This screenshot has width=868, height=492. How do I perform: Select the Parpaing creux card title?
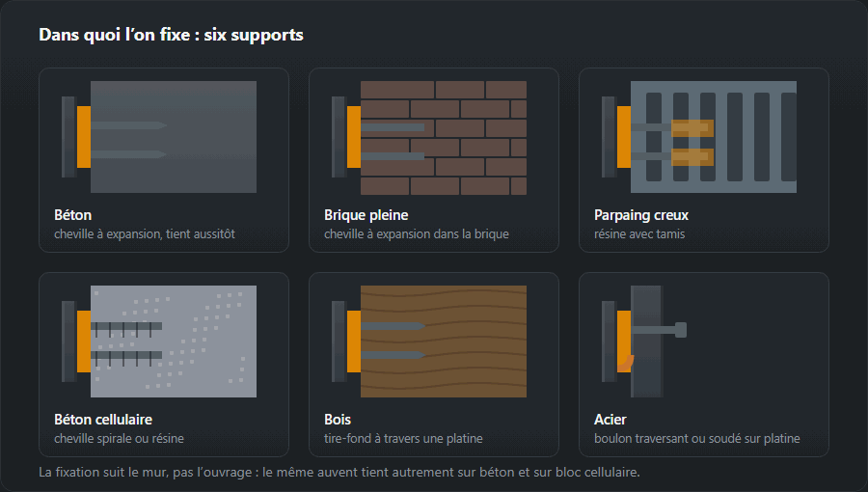pos(641,215)
